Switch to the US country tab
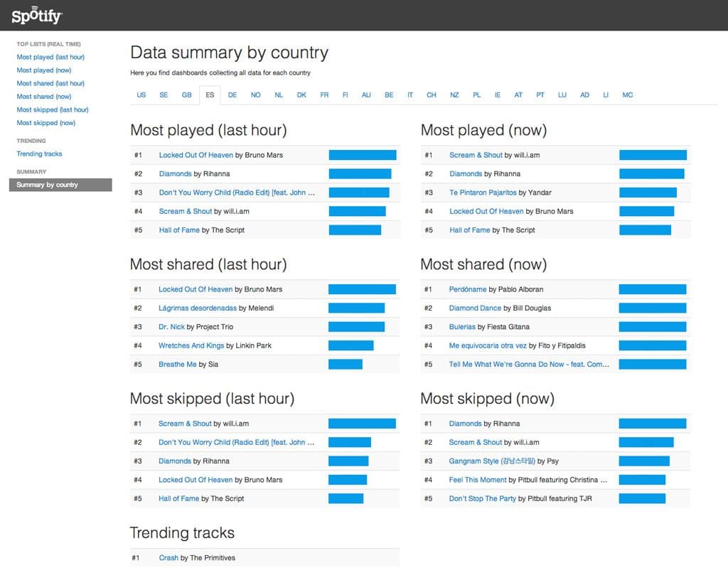Screen dimensions: 728x575 141,95
